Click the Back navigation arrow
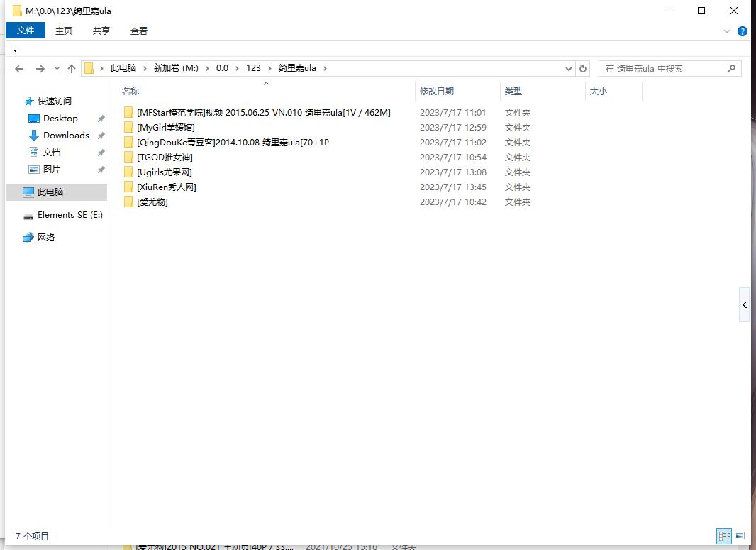This screenshot has width=756, height=550. point(19,69)
